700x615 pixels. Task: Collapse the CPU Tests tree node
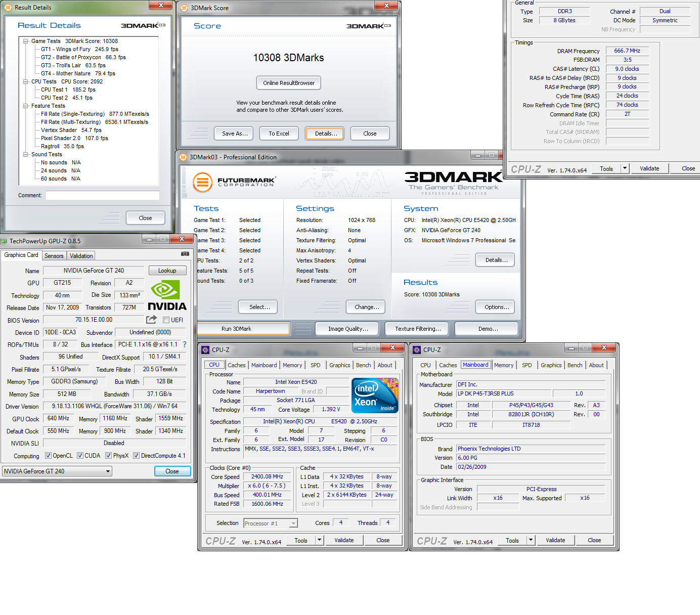pyautogui.click(x=25, y=81)
